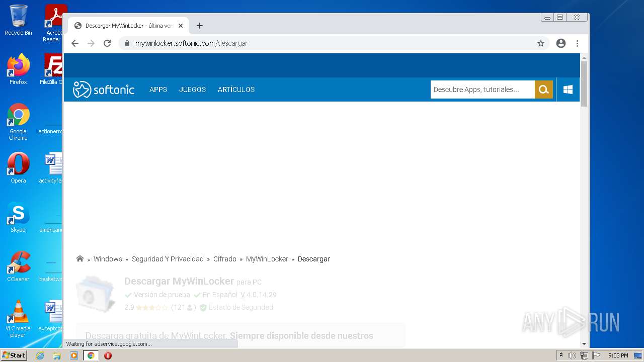Click the vertical scrollbar thumb

[584, 83]
